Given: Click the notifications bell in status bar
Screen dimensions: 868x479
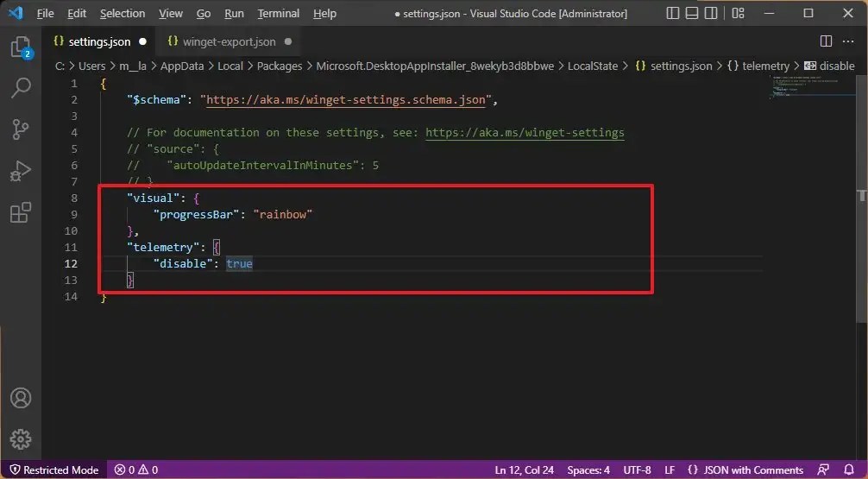Looking at the screenshot, I should coord(849,470).
